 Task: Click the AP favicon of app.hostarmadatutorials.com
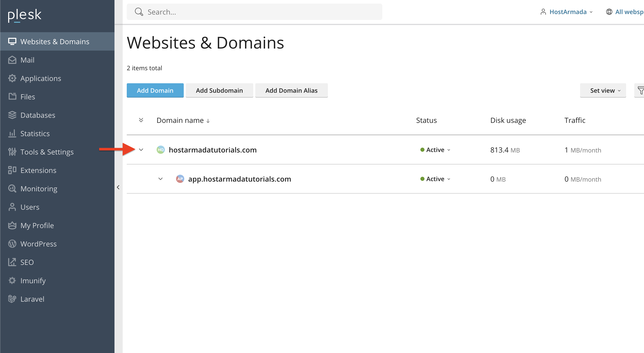click(x=180, y=179)
